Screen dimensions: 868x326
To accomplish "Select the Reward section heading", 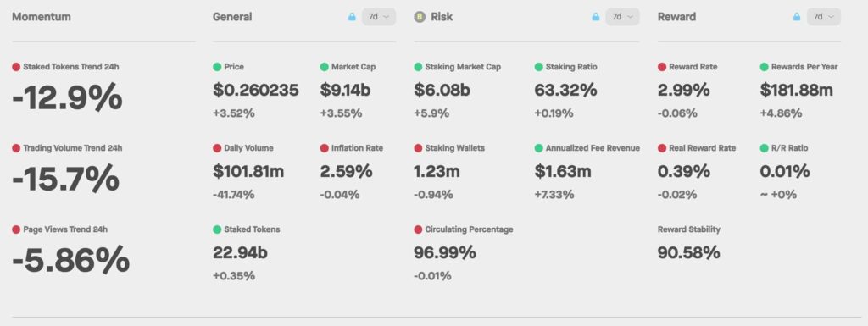I will pos(676,17).
